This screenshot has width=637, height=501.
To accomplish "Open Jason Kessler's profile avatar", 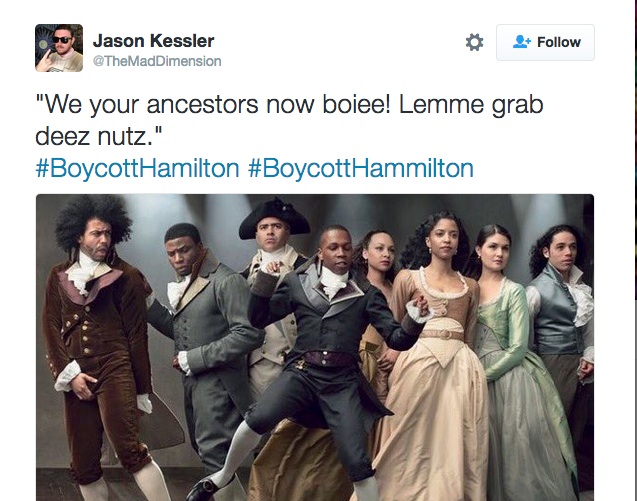I will 59,48.
